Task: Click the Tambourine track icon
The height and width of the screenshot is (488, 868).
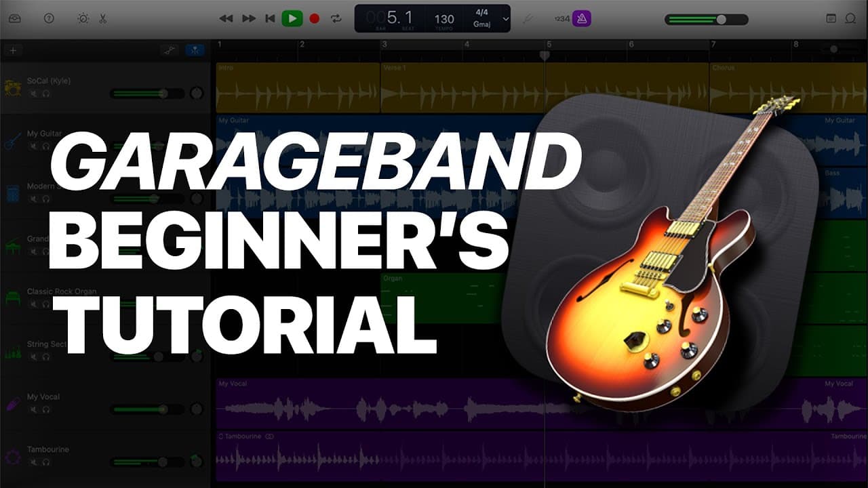Action: tap(12, 457)
